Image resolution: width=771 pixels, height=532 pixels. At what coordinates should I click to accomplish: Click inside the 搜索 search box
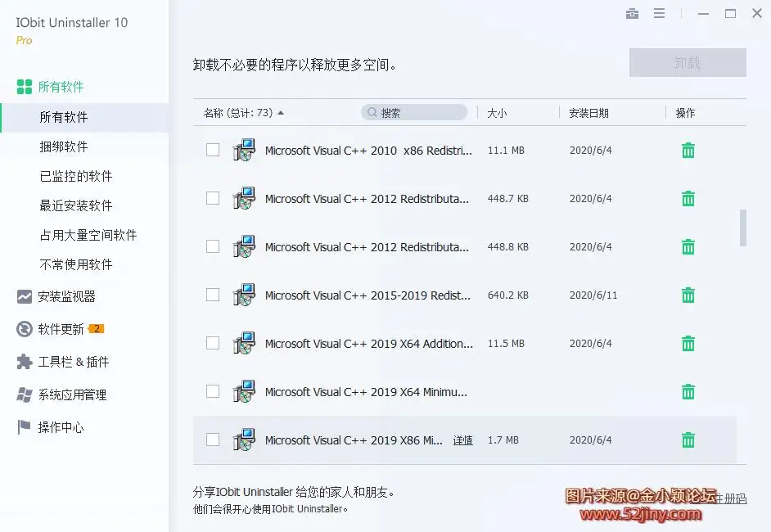coord(413,110)
